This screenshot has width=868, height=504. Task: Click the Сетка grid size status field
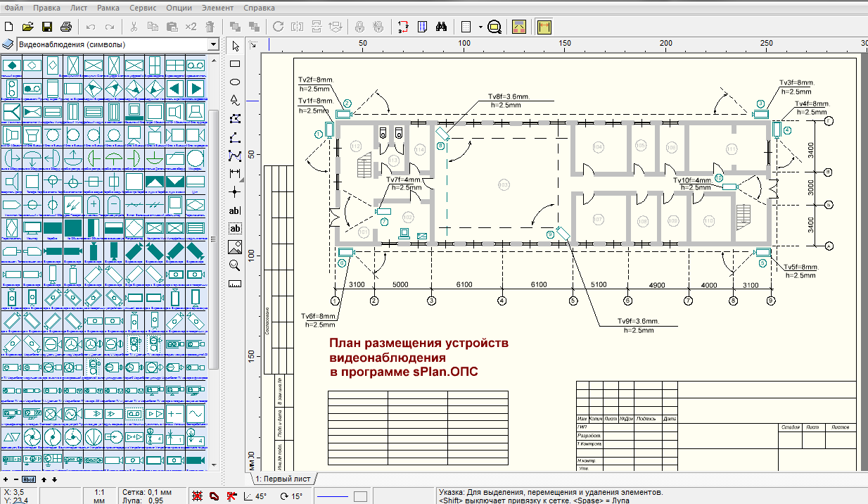(x=146, y=492)
